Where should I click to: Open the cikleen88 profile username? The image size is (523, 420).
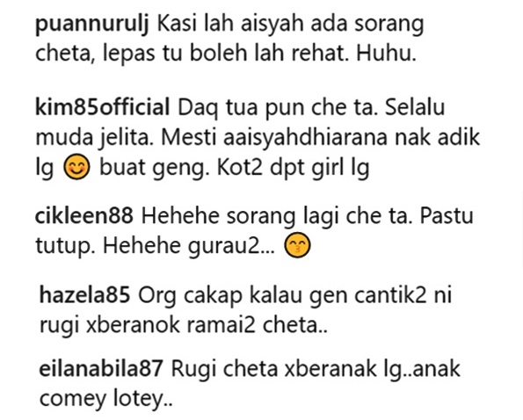coord(84,216)
